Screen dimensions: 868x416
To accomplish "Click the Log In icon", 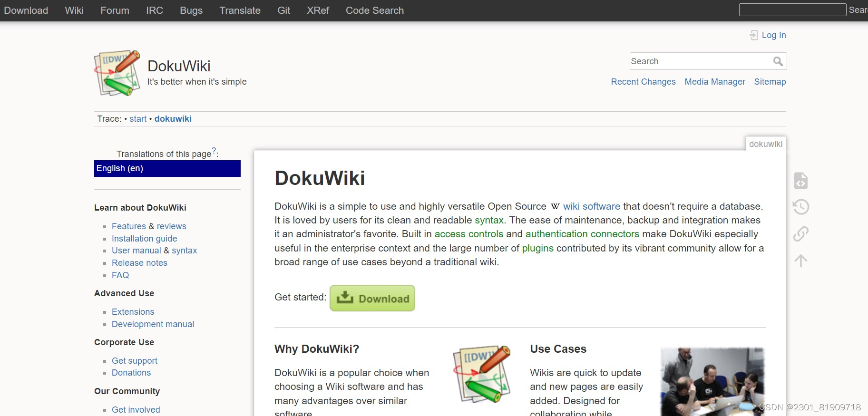I will pos(754,35).
